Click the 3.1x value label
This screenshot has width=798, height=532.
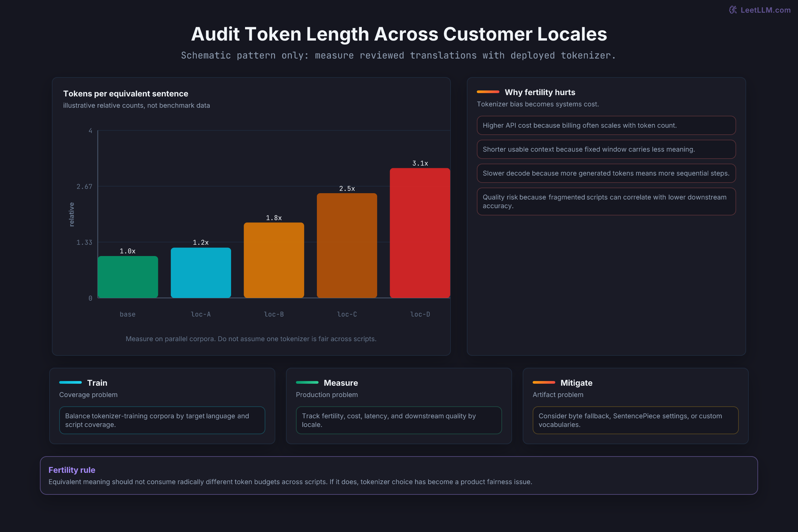pyautogui.click(x=420, y=163)
